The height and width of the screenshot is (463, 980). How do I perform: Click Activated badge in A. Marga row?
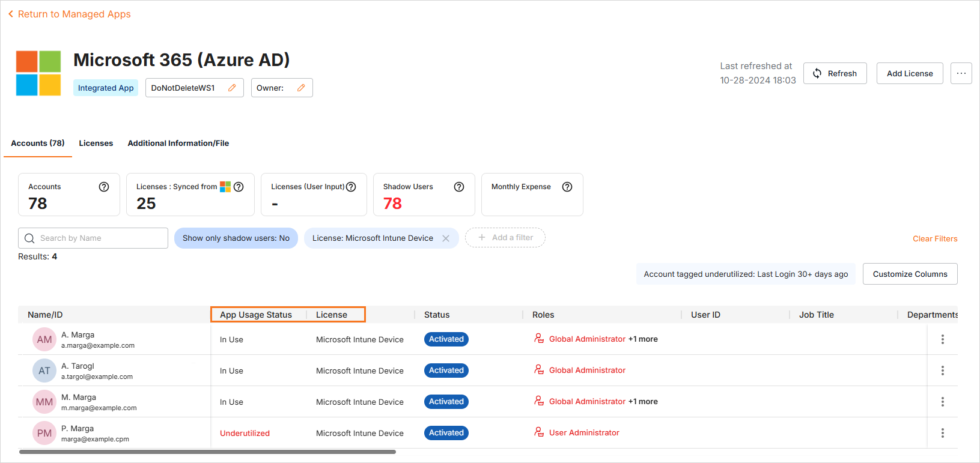446,339
